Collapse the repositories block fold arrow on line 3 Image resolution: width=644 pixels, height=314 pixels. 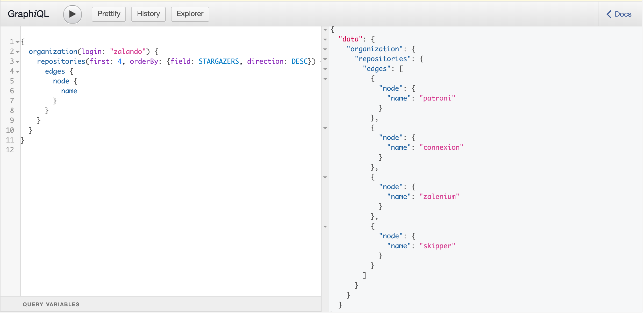(18, 62)
